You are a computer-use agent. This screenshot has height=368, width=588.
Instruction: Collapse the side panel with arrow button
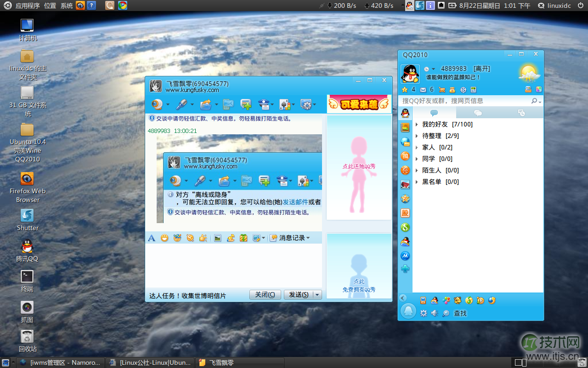pyautogui.click(x=403, y=298)
